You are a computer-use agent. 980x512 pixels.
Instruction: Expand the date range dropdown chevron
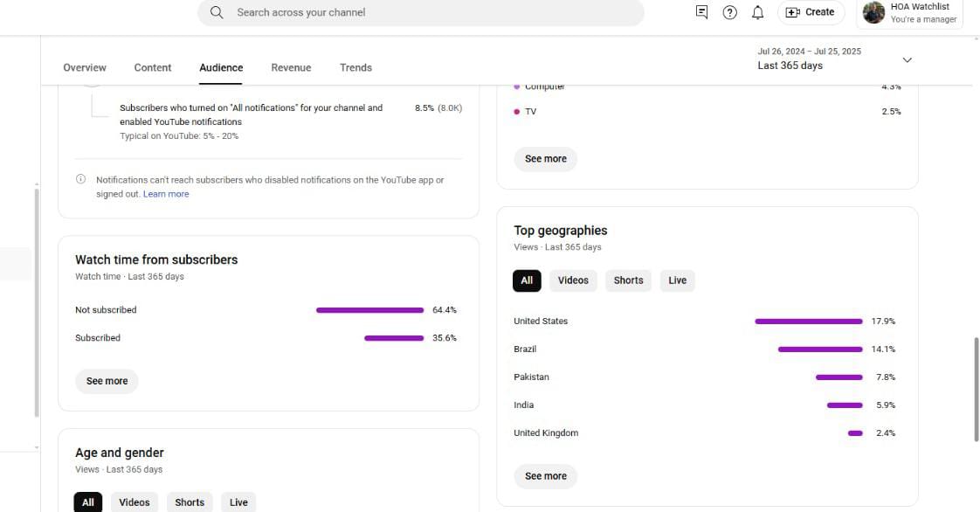[907, 60]
